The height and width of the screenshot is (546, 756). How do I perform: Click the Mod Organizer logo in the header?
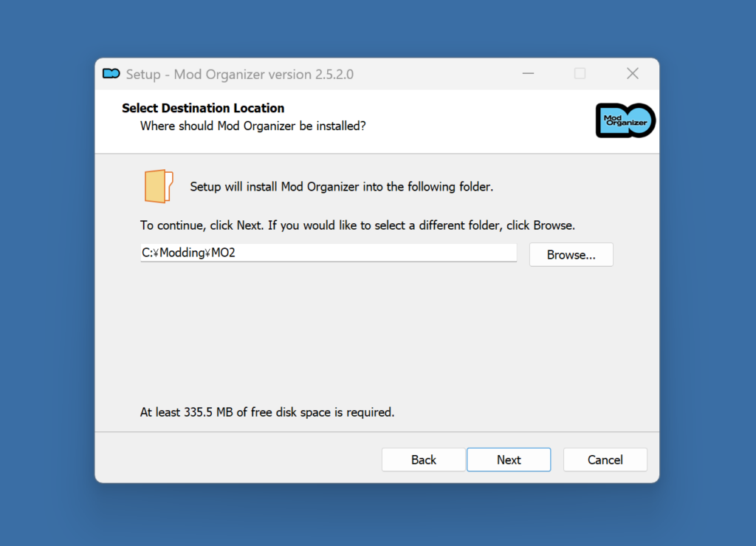click(625, 120)
